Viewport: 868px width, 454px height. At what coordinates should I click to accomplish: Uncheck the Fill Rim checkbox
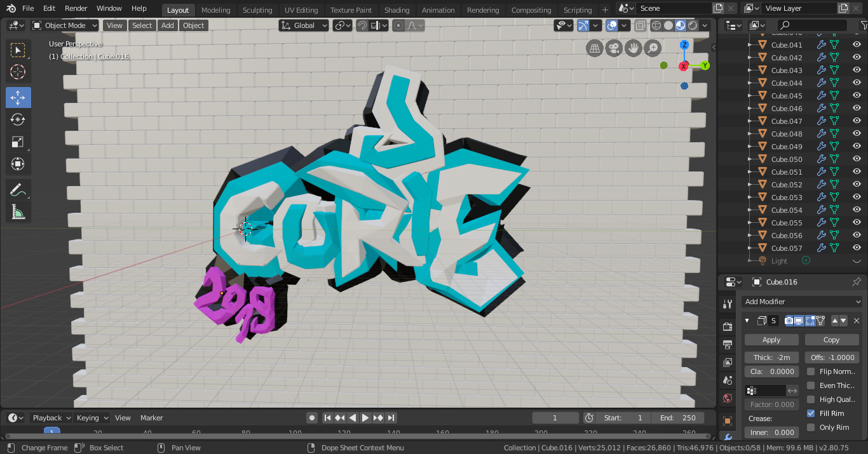pyautogui.click(x=811, y=413)
